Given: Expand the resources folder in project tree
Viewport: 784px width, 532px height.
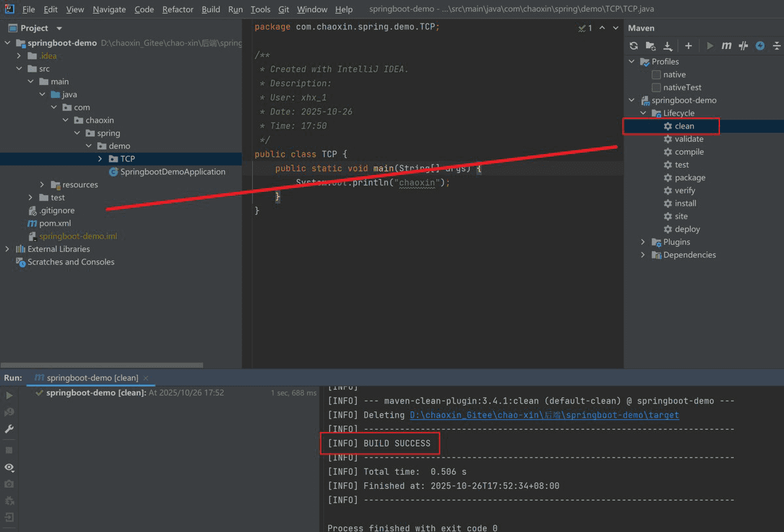Looking at the screenshot, I should (x=42, y=185).
